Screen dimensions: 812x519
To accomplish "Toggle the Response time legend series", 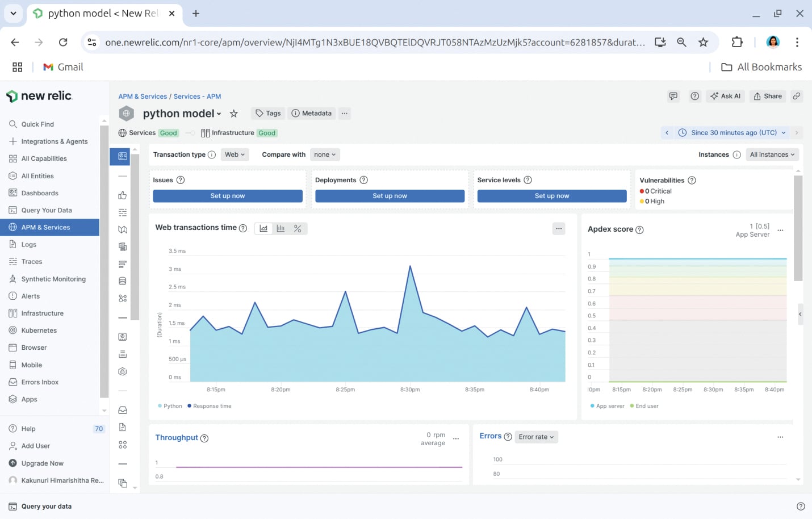I will 209,406.
